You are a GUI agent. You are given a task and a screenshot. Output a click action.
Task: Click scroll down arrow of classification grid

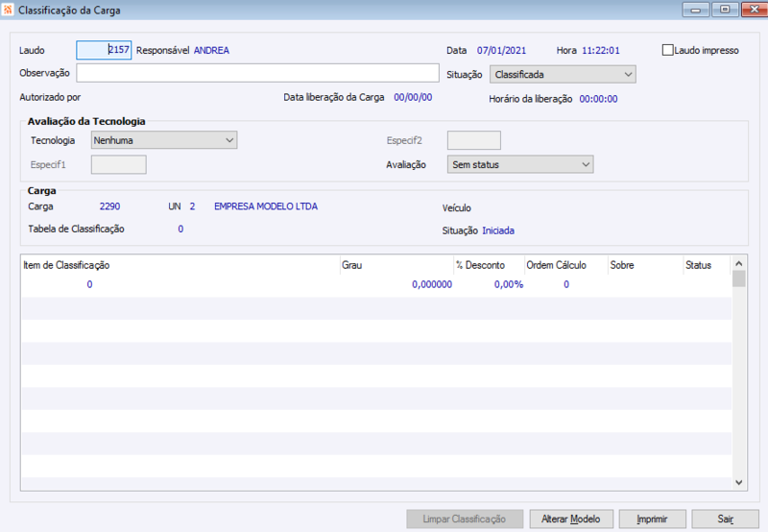coord(739,482)
